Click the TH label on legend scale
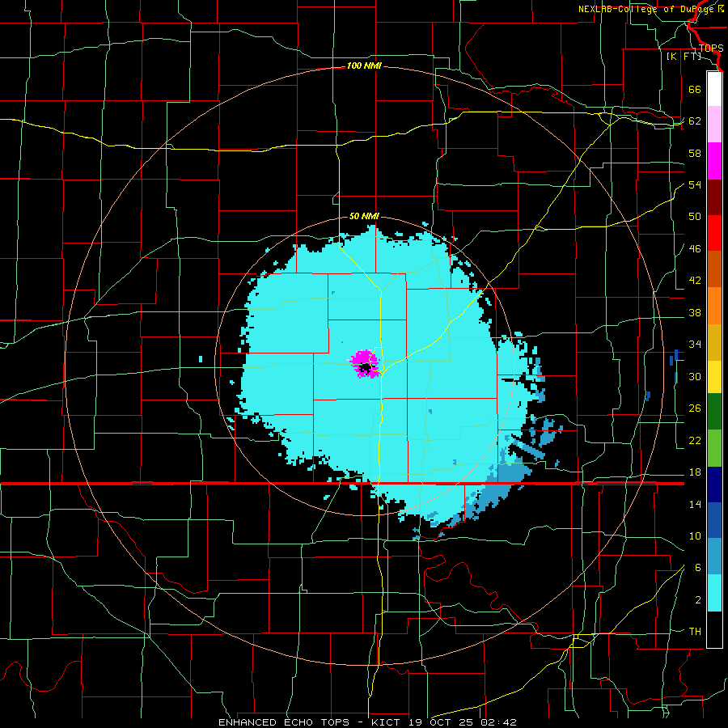 coord(695,632)
